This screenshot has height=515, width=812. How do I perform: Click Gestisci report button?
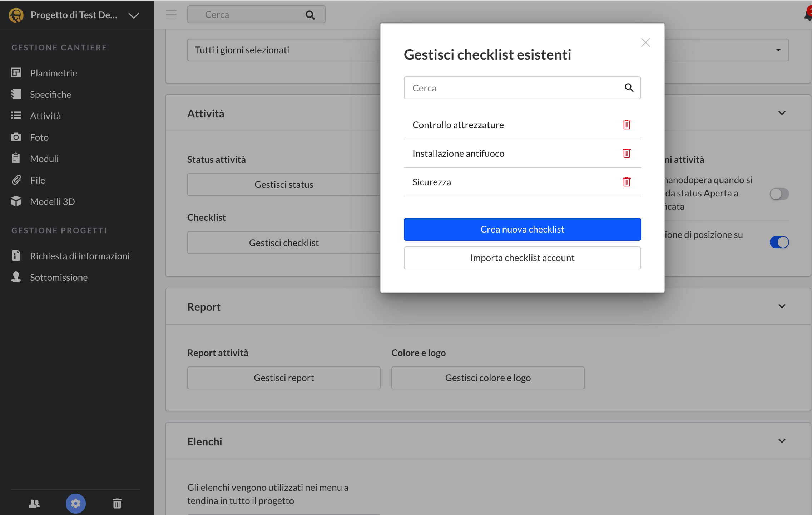284,378
